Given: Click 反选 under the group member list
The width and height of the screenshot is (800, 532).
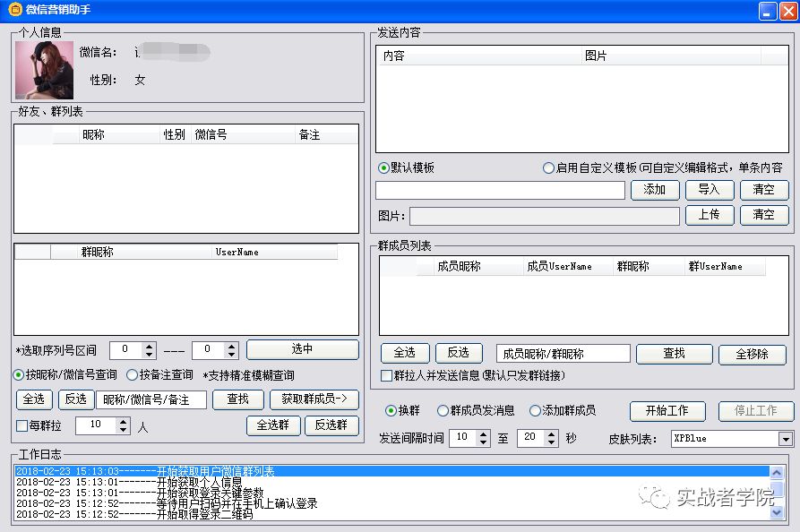Looking at the screenshot, I should (459, 353).
